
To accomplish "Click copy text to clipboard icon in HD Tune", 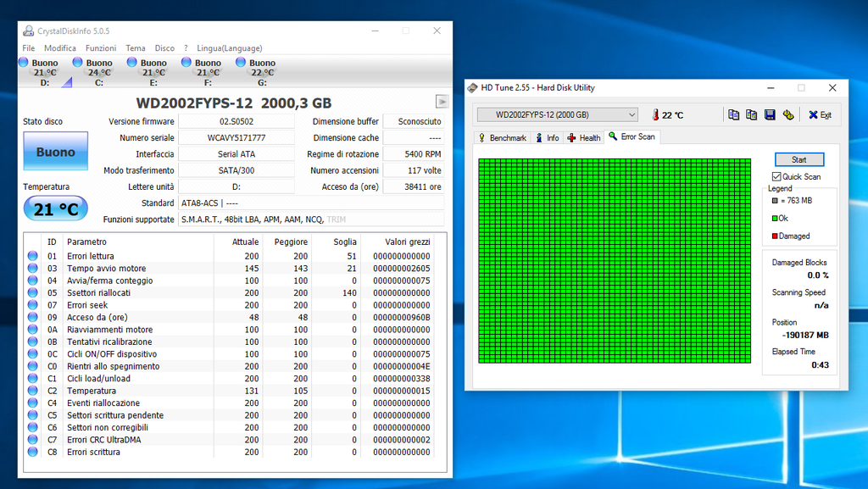I will point(734,114).
